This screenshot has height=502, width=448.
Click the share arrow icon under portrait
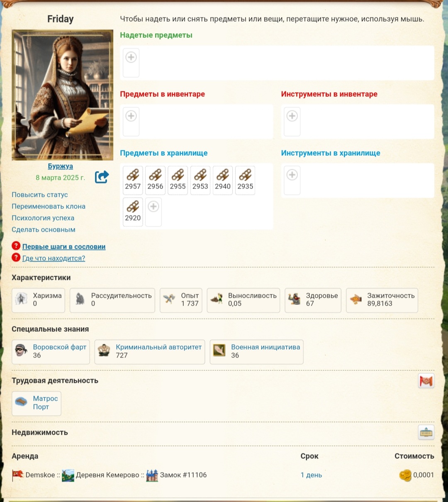[102, 177]
